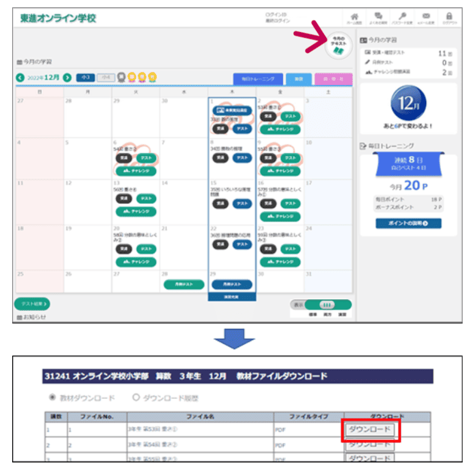Click チャレンジ button on December 2
The width and height of the screenshot is (476, 474).
[x=280, y=129]
